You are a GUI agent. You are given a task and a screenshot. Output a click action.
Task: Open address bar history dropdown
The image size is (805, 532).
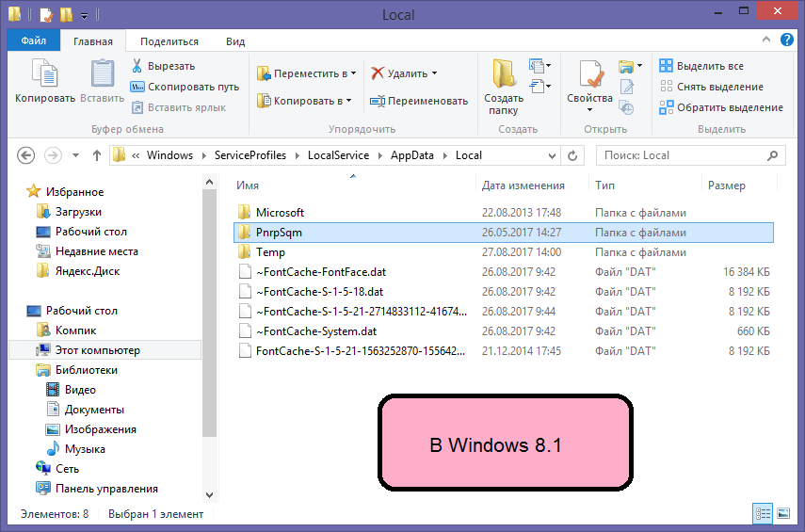(552, 155)
